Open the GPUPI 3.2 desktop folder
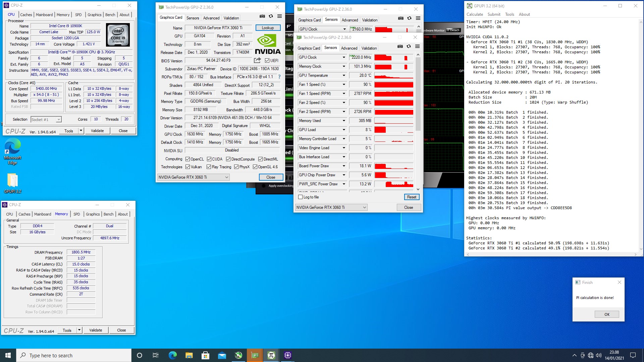 (x=12, y=183)
